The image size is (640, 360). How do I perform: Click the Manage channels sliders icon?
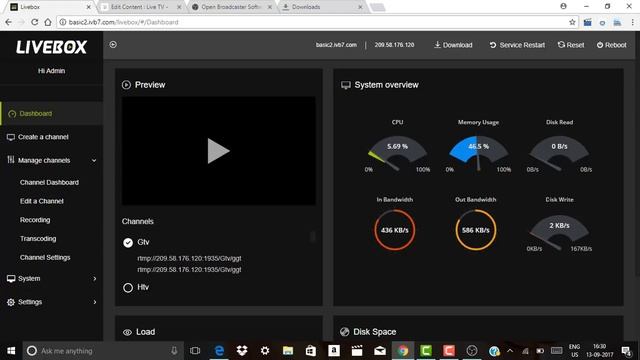point(11,160)
